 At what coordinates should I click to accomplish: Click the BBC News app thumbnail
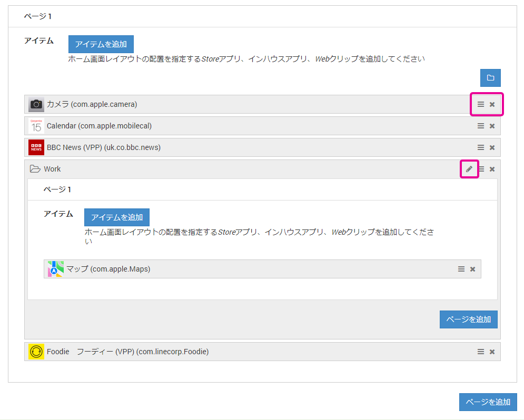point(36,147)
